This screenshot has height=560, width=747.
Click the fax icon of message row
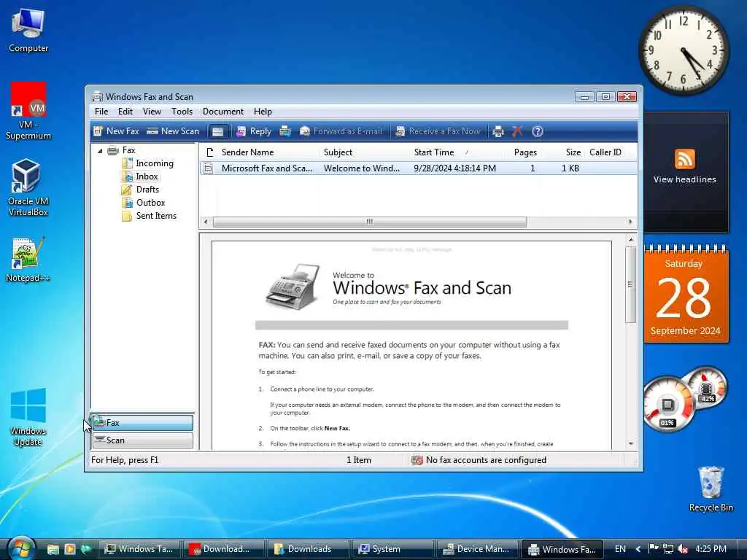[208, 168]
